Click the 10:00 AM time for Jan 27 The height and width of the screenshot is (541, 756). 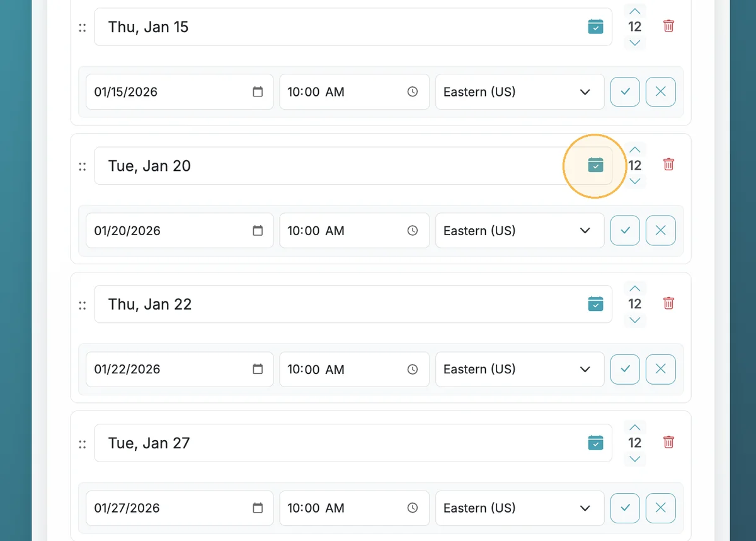[316, 508]
